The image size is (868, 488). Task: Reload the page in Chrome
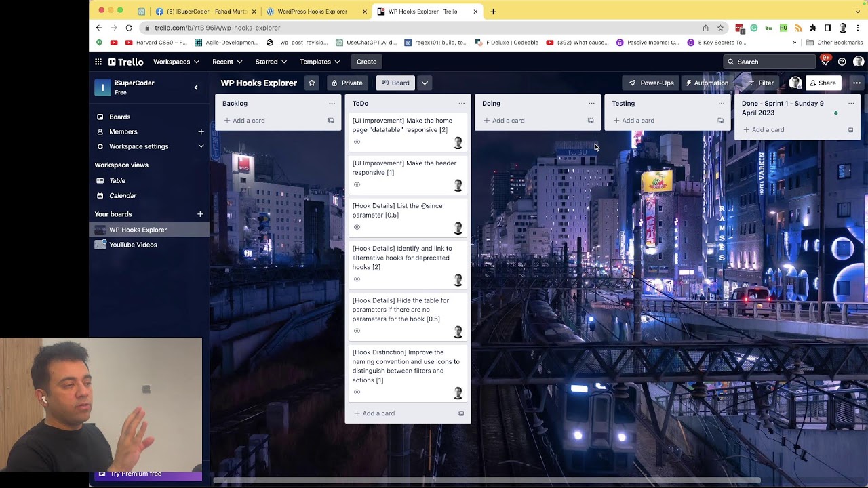coord(129,28)
